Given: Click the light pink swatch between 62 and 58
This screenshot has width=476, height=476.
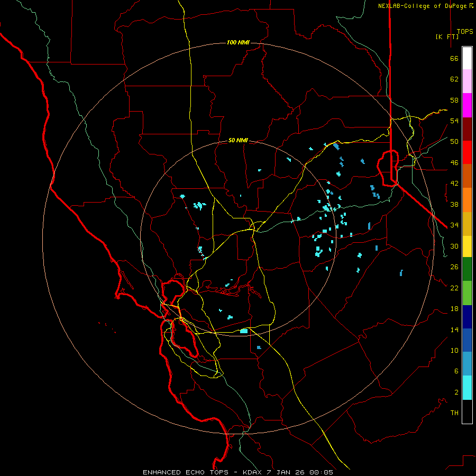Looking at the screenshot, I should pos(467,81).
